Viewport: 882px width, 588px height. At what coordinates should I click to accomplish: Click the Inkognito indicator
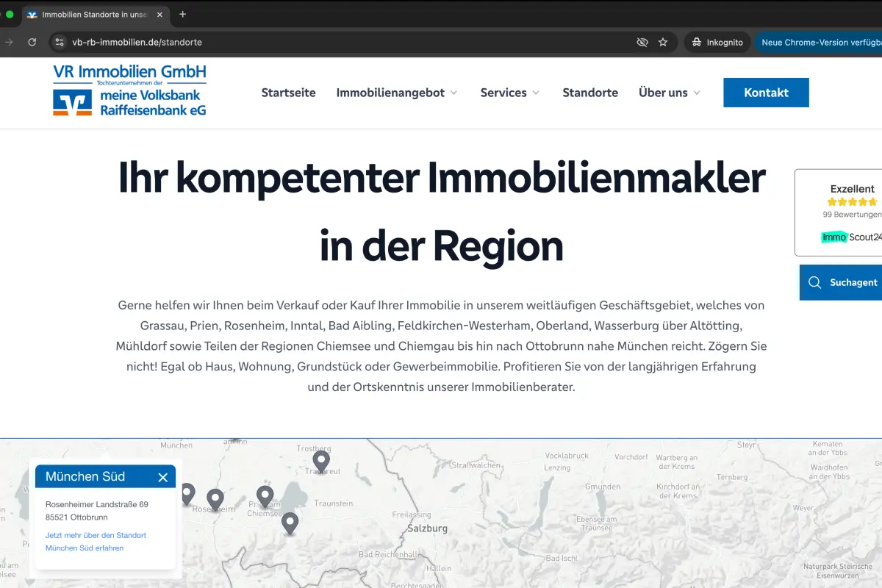point(717,43)
